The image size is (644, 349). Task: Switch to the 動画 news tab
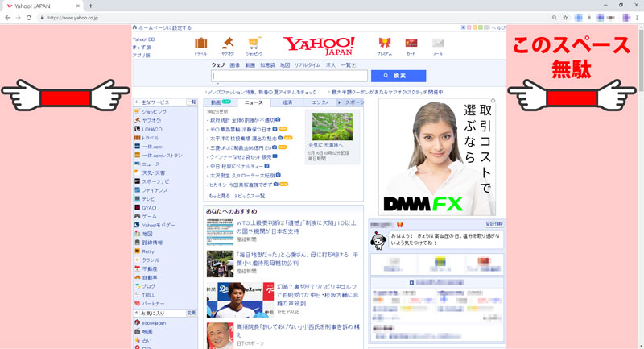coord(220,102)
